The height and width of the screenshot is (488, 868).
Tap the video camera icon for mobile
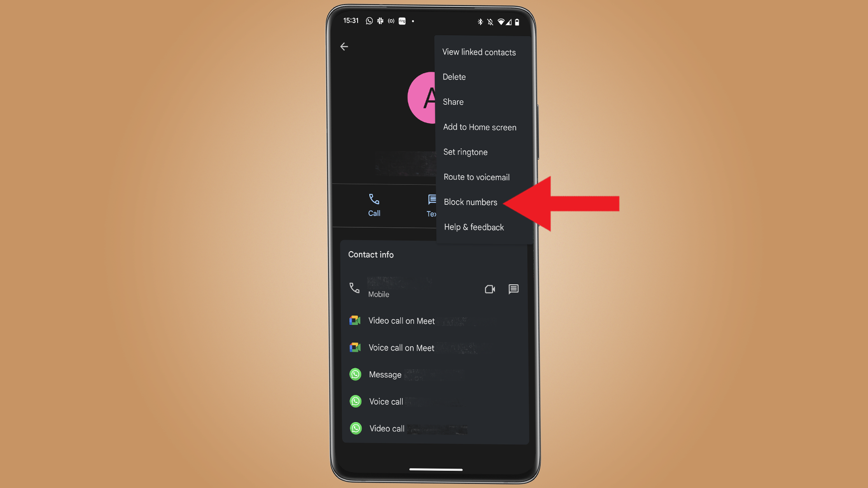[489, 289]
